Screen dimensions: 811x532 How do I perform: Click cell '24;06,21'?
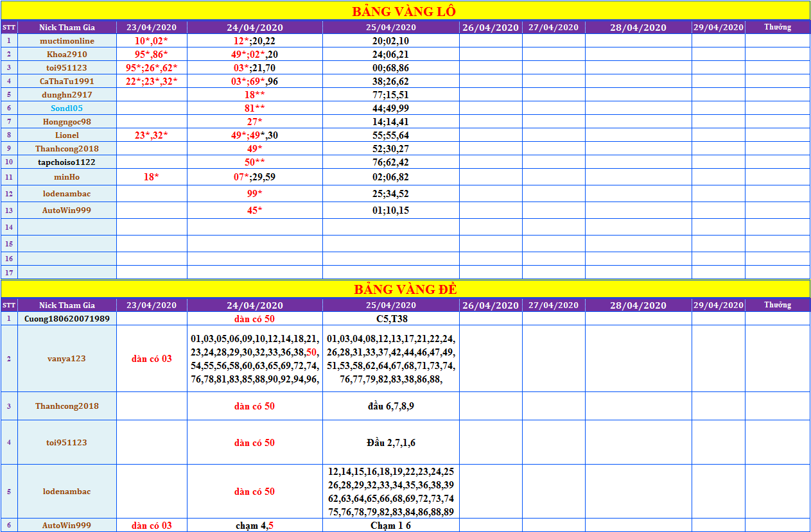click(x=391, y=54)
